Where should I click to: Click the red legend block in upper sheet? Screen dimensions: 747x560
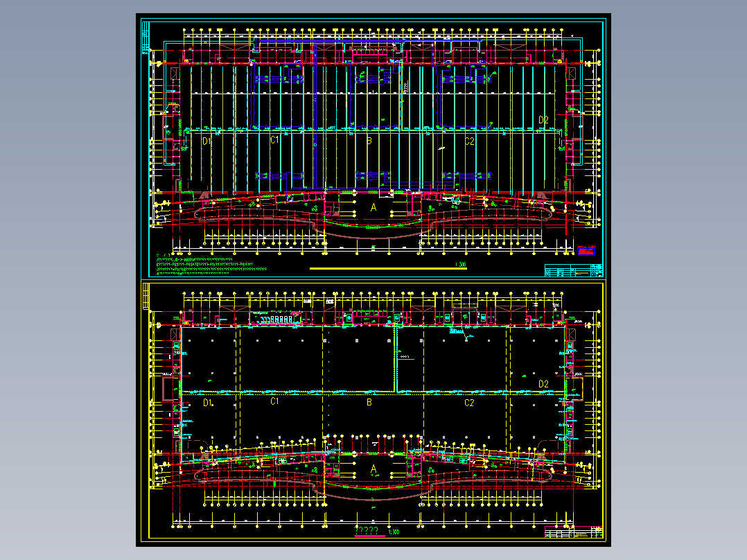(x=586, y=251)
